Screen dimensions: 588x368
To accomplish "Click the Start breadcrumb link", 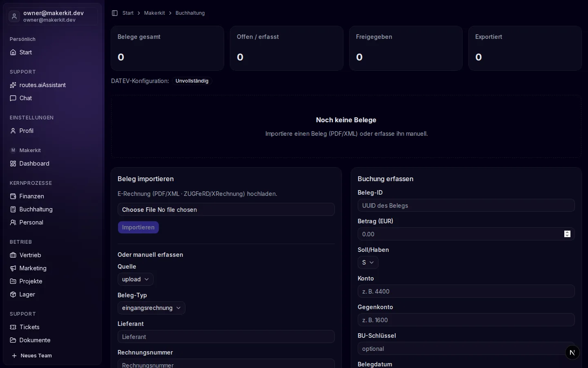I will pyautogui.click(x=128, y=13).
